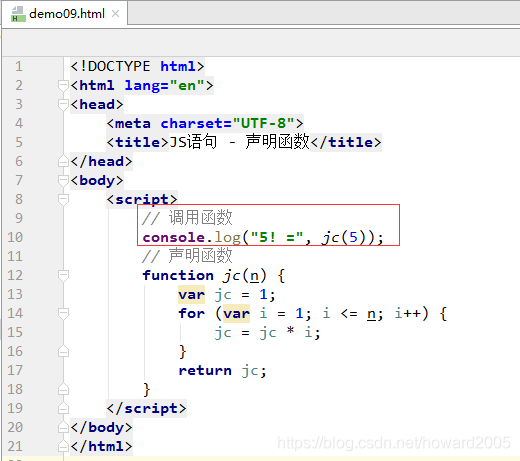Image resolution: width=520 pixels, height=461 pixels.
Task: Click fold end marker on line 21
Action: (63, 446)
